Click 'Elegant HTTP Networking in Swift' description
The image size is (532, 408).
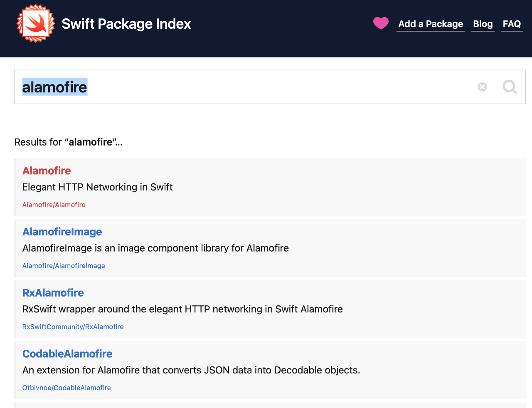pos(98,187)
